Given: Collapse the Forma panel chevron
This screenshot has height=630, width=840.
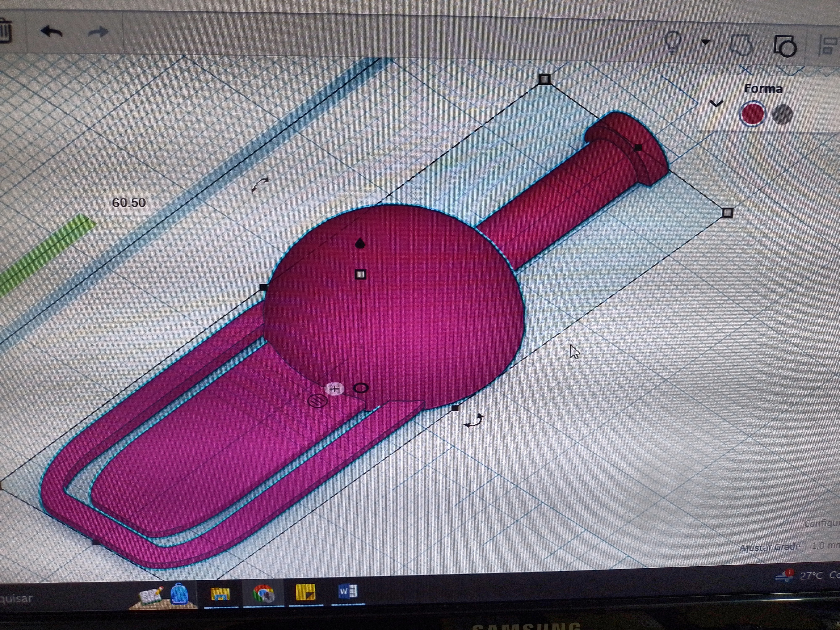Looking at the screenshot, I should [x=716, y=103].
